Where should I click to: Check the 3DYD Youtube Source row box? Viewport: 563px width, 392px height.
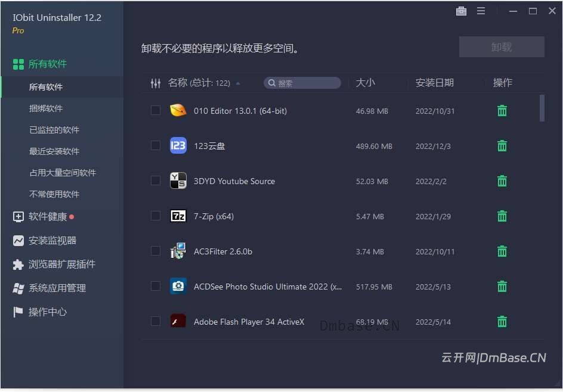156,181
